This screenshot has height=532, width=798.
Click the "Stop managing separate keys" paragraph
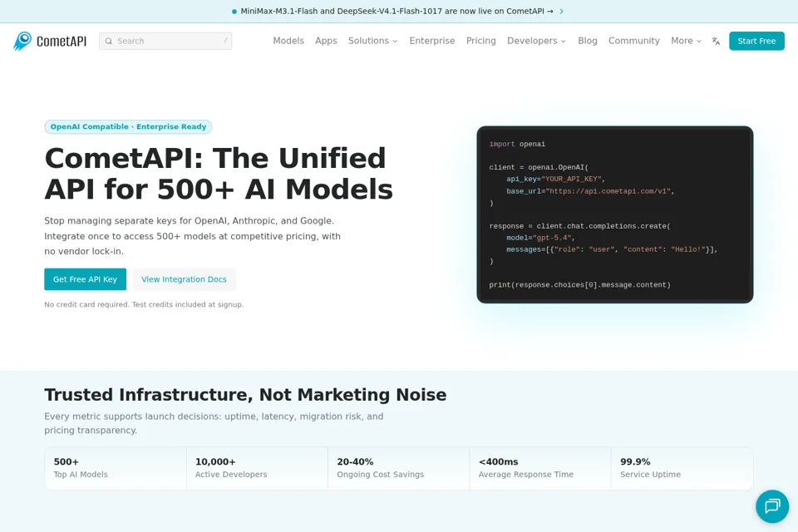pos(192,236)
